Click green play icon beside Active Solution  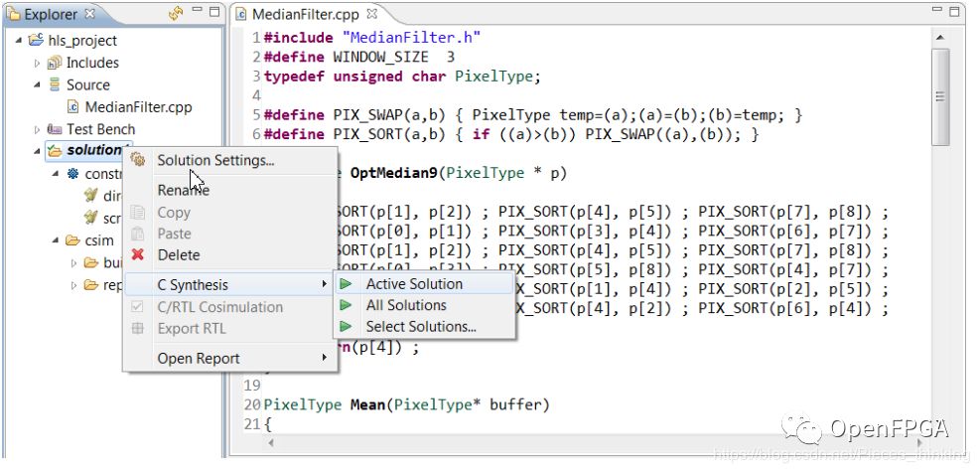(345, 284)
